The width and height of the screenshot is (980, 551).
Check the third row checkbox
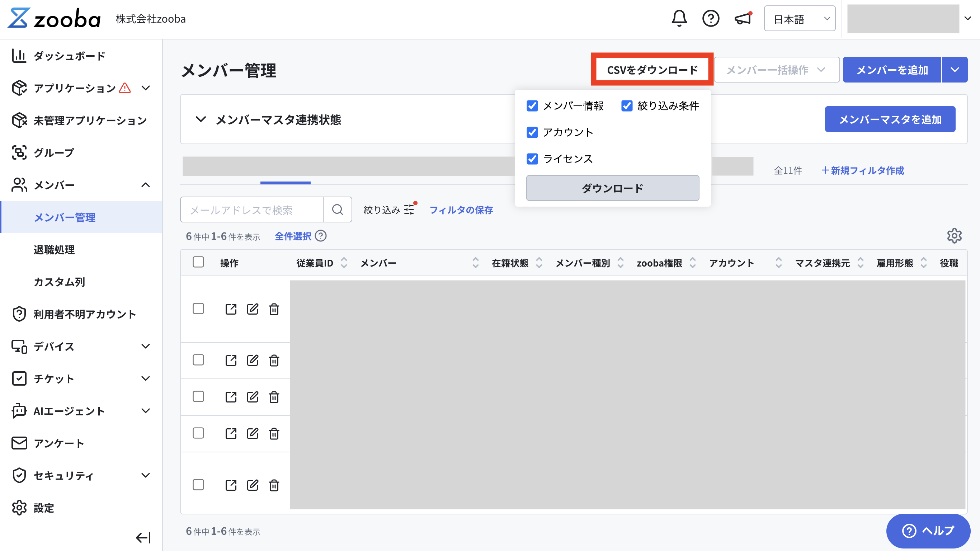[x=198, y=396]
